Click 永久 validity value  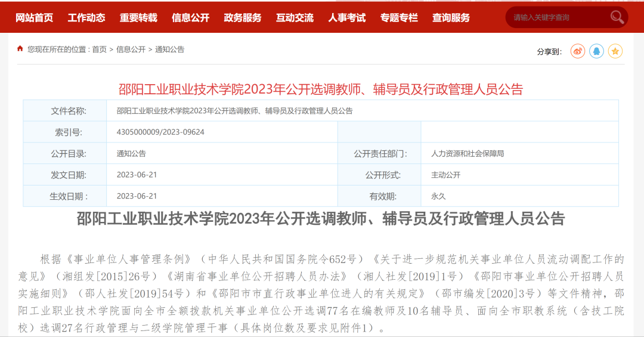[x=438, y=196]
